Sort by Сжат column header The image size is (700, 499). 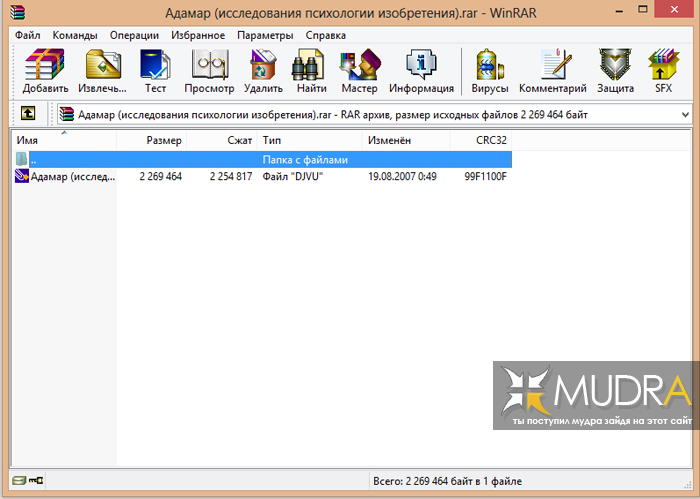click(222, 141)
